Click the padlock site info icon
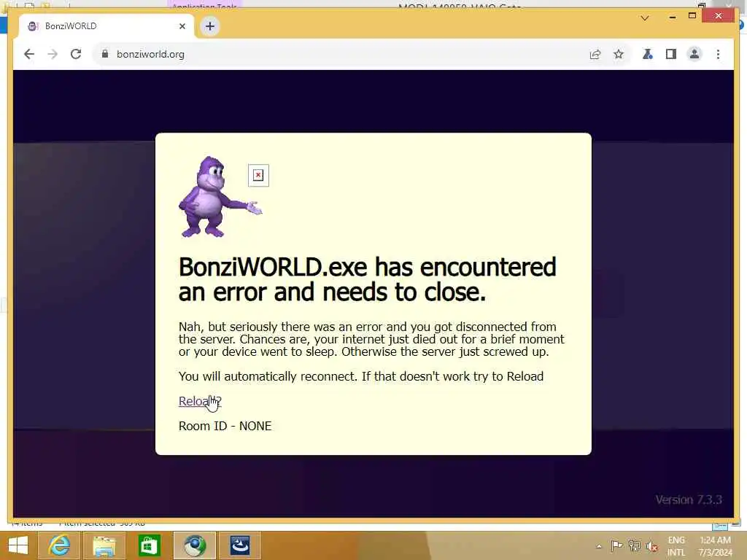This screenshot has height=560, width=747. pos(105,54)
